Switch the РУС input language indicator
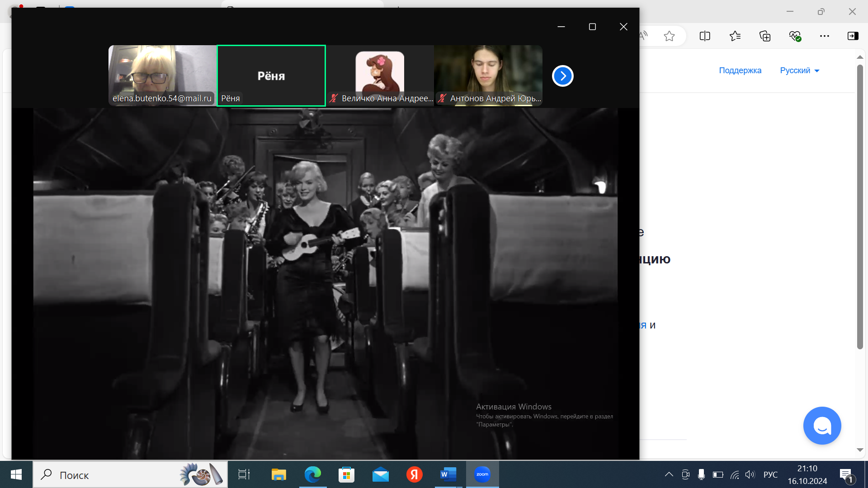This screenshot has height=488, width=868. [770, 475]
